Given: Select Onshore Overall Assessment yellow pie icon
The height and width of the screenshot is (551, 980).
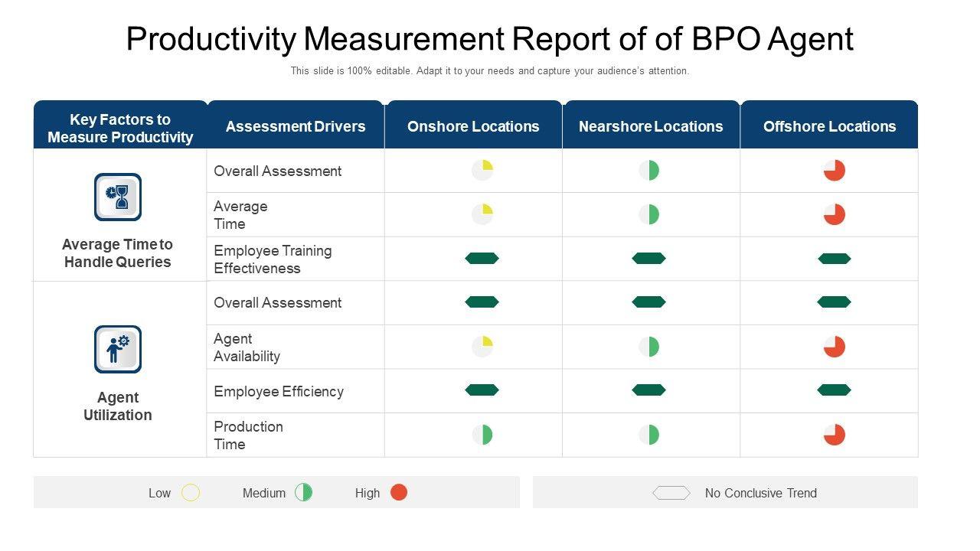Looking at the screenshot, I should [482, 170].
